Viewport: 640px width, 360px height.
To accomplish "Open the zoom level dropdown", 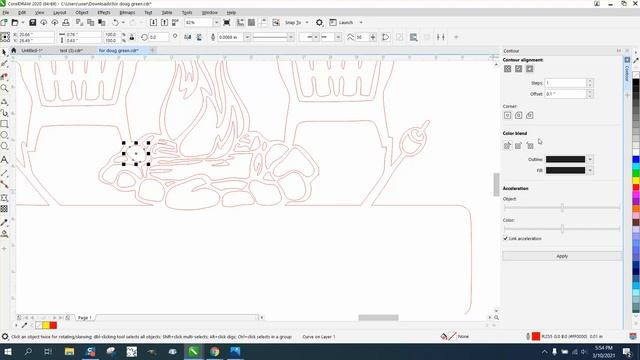I will pyautogui.click(x=216, y=22).
